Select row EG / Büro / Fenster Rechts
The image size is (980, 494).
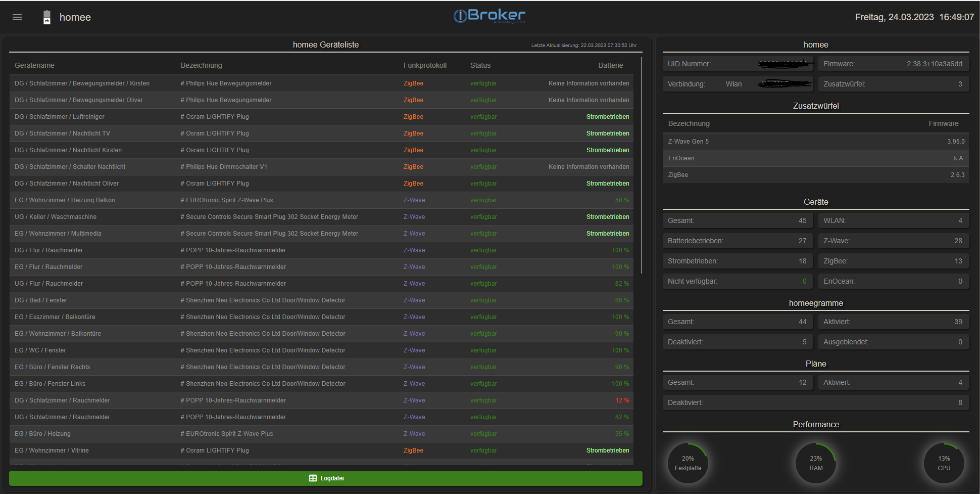click(x=321, y=367)
